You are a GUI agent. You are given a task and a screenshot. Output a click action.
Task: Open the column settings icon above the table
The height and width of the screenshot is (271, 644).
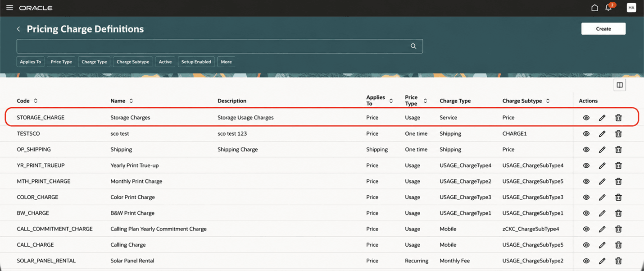coord(620,85)
